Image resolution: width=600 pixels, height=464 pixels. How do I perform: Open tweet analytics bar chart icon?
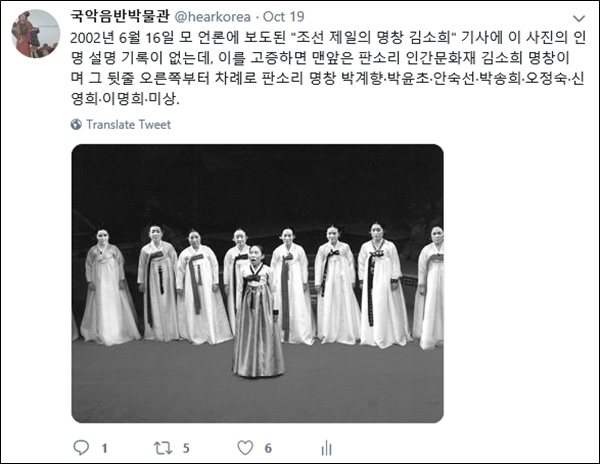(326, 448)
